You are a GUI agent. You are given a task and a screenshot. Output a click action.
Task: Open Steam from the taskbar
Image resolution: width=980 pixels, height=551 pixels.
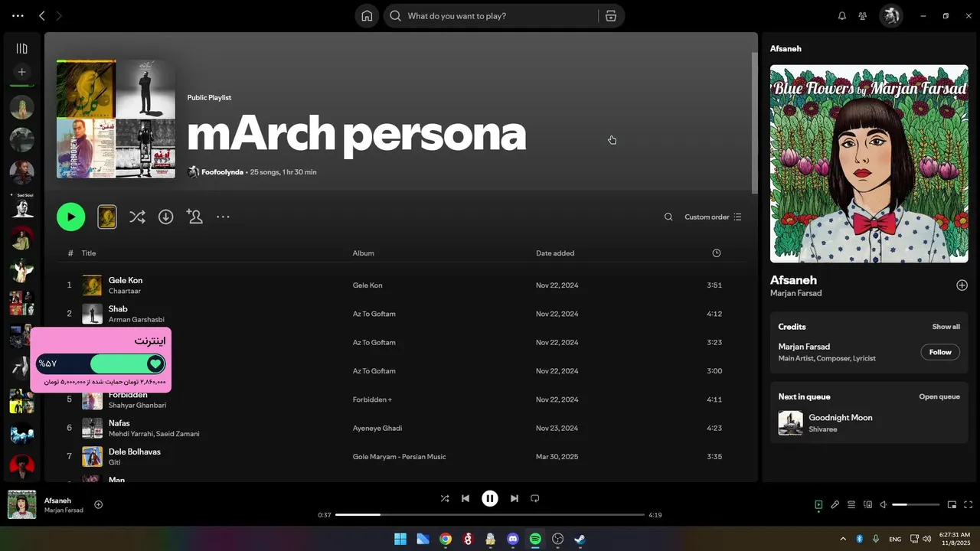coord(580,539)
